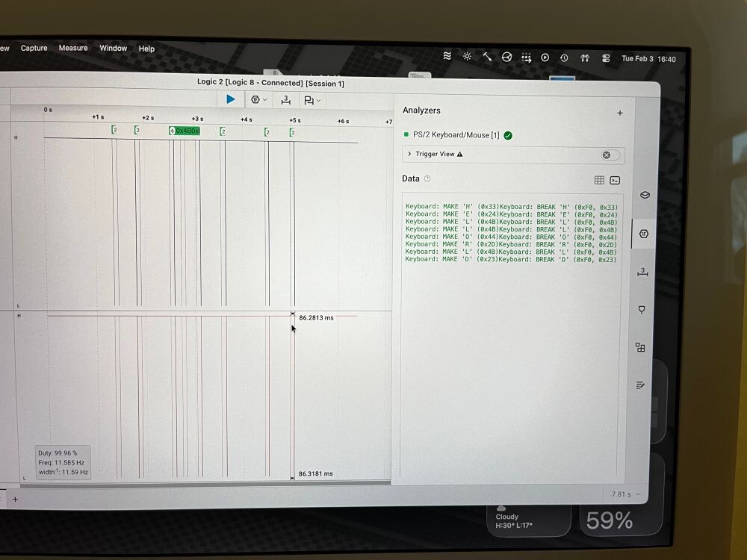Click the Data help question mark icon
This screenshot has height=560, width=747.
(x=427, y=179)
